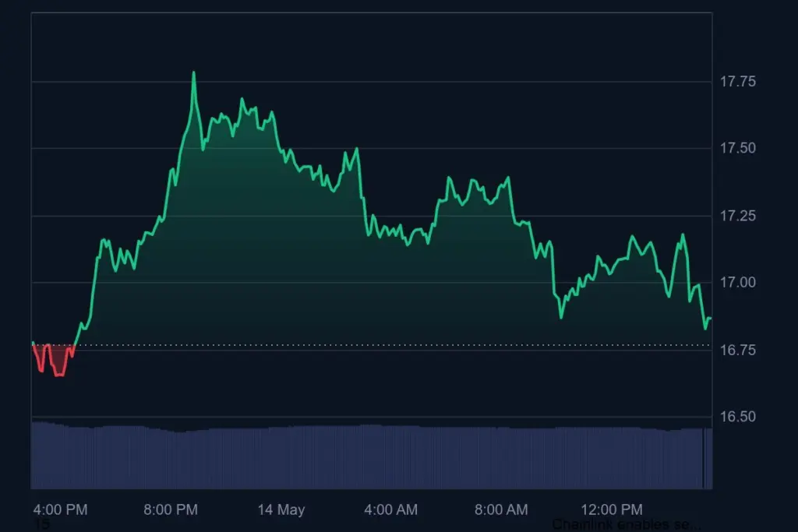Screen dimensions: 798x532
Task: Click the 17.50 price axis label
Action: tap(736, 148)
